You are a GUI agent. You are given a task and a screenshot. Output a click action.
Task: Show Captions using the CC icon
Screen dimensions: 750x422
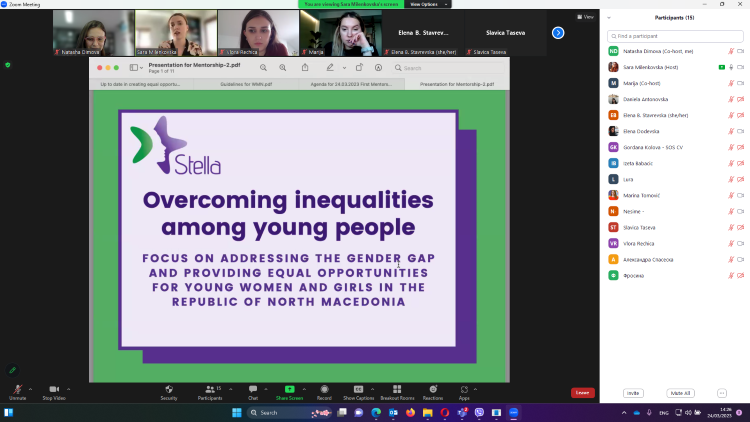pyautogui.click(x=358, y=389)
